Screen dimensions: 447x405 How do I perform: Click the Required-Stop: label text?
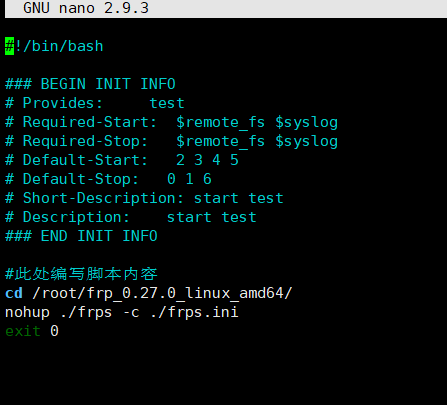tap(85, 141)
